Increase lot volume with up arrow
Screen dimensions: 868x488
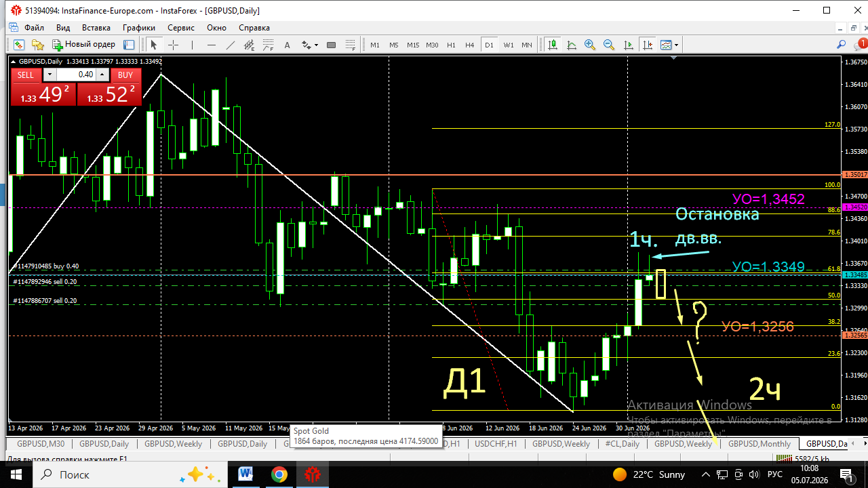click(102, 75)
